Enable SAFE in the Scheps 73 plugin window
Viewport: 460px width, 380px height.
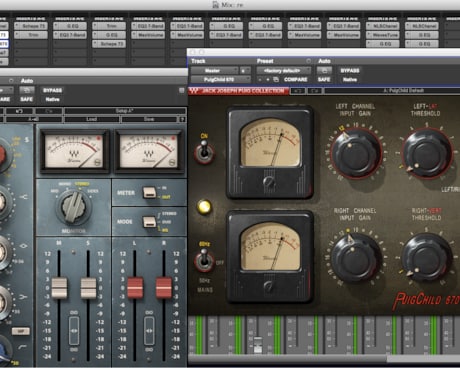pyautogui.click(x=26, y=99)
